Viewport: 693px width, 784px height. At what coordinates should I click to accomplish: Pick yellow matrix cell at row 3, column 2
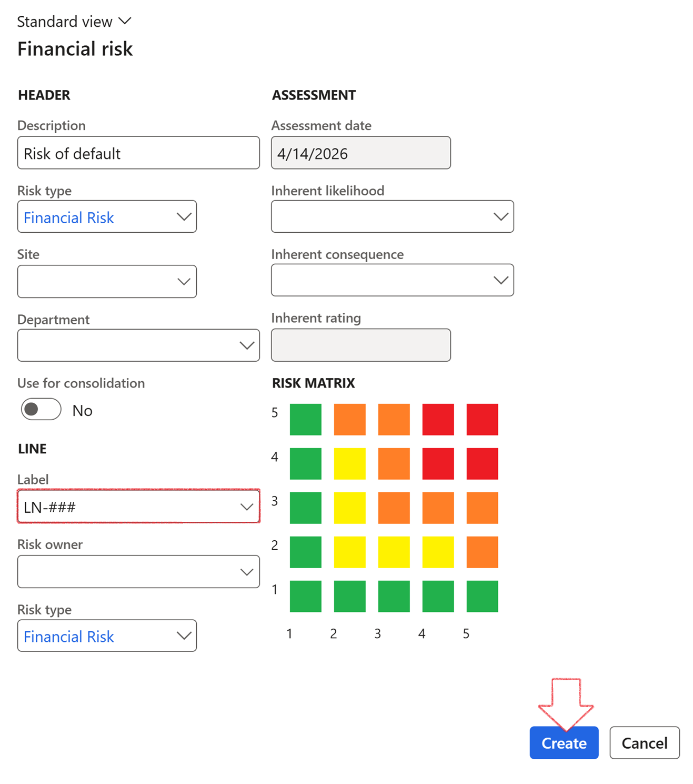[349, 508]
